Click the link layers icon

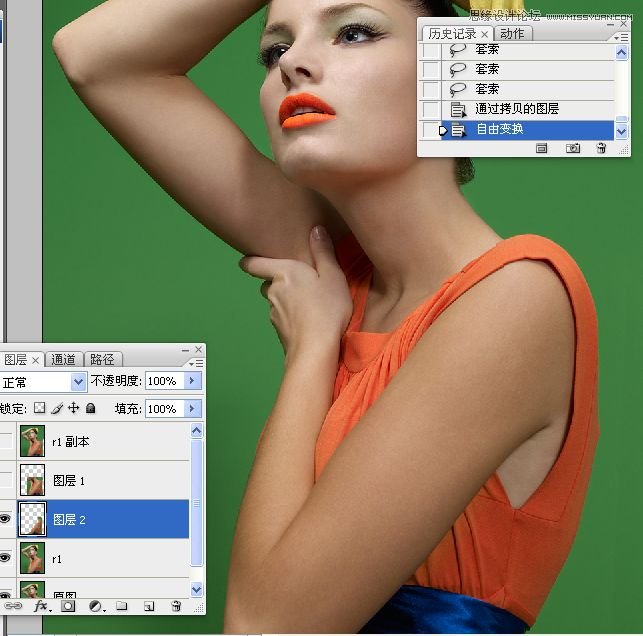12,606
